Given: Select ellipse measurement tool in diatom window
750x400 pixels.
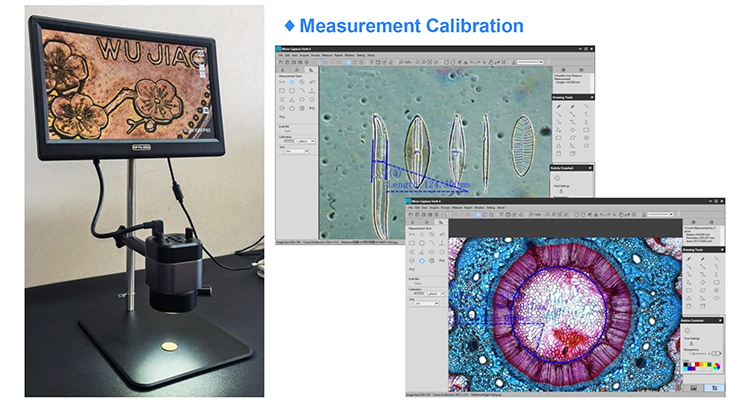Looking at the screenshot, I should coord(302,100).
